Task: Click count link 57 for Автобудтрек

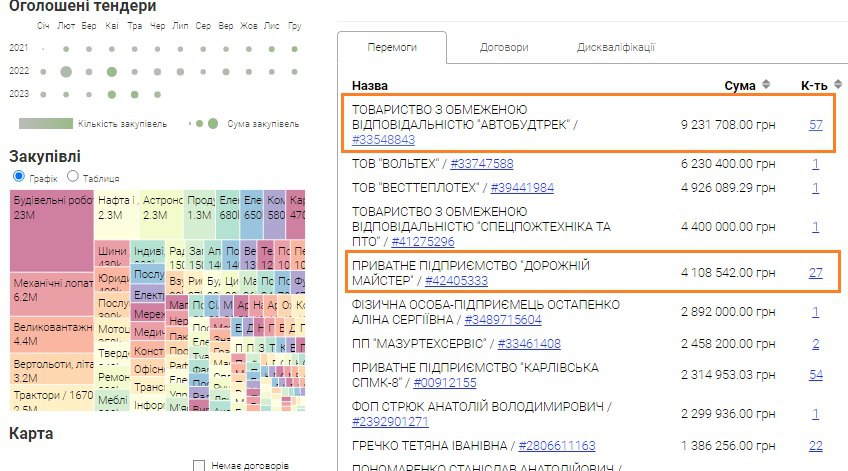Action: (x=815, y=124)
